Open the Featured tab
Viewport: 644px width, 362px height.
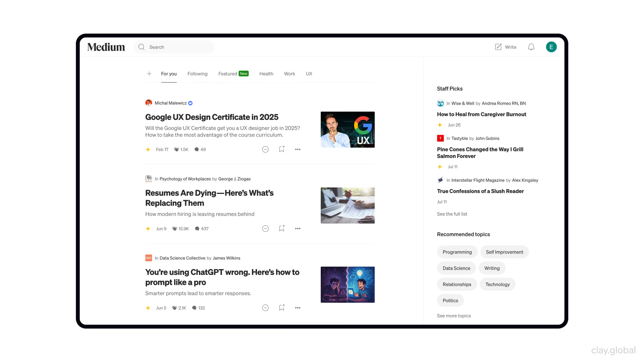(233, 74)
